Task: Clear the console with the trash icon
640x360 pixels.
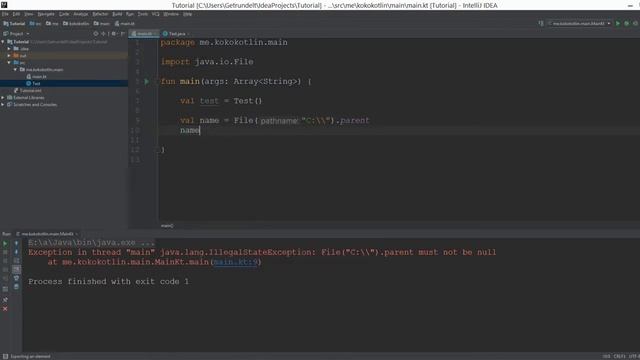Action: pos(16,287)
